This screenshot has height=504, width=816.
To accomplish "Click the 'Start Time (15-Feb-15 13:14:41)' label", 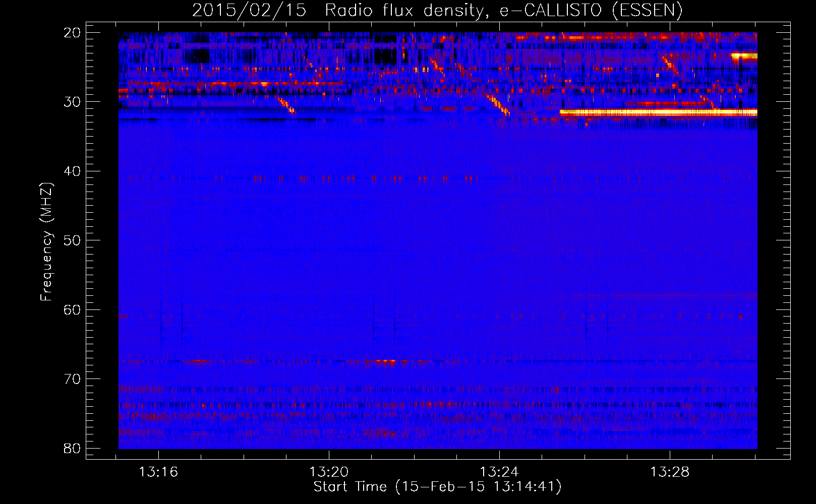I will click(x=437, y=487).
